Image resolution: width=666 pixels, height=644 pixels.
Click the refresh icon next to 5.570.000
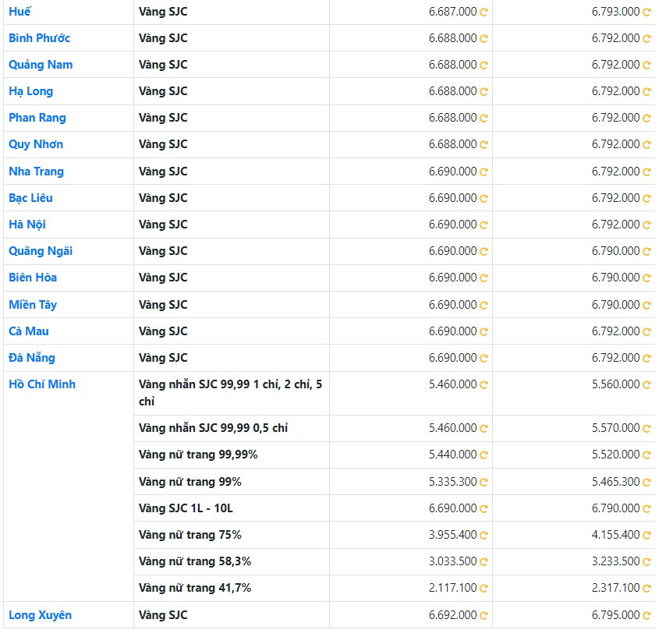point(647,429)
